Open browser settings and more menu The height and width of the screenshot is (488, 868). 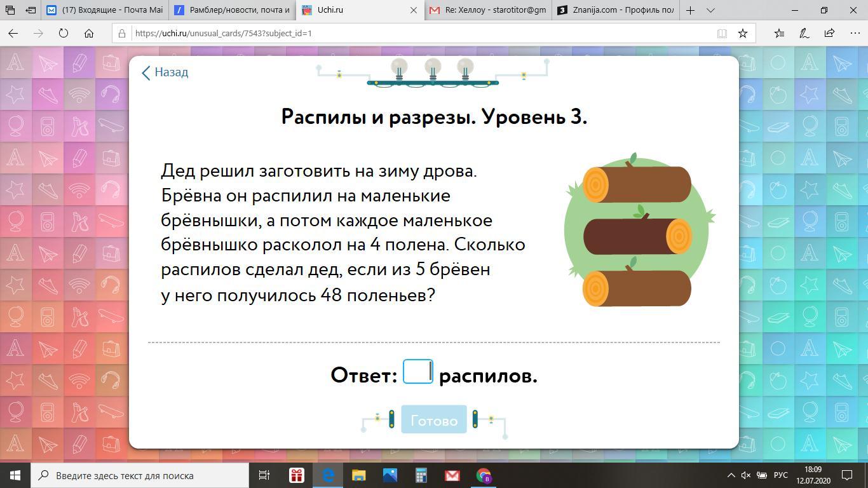tap(855, 33)
